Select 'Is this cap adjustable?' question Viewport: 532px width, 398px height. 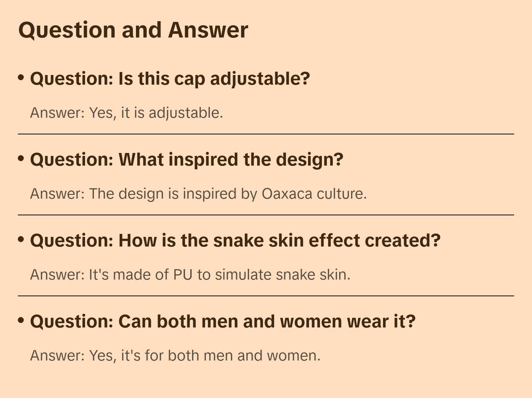[x=170, y=79]
